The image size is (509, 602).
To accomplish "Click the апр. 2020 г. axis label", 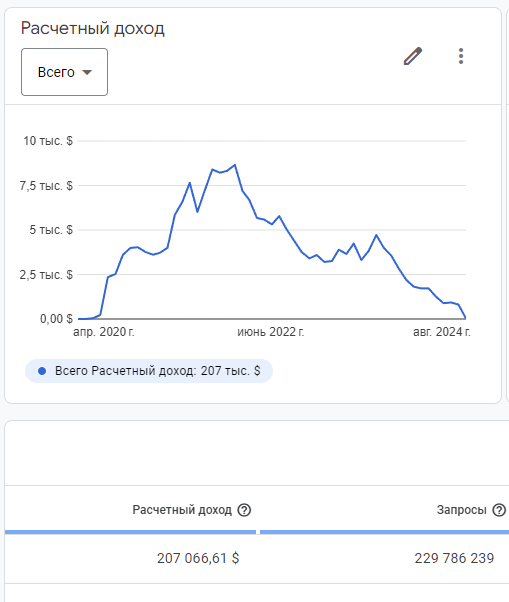I will tap(104, 332).
